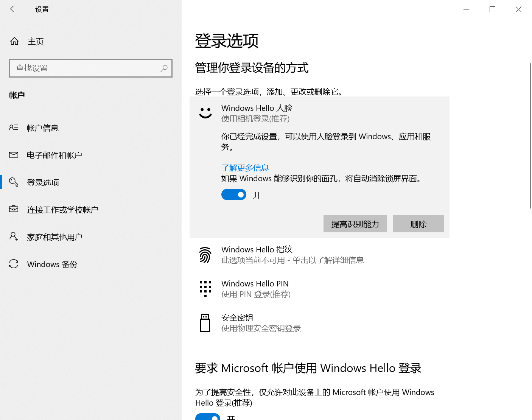Click the 要求 Microsoft 帐户使用 Windows Hello 登录 heading
The image size is (532, 420).
[308, 368]
